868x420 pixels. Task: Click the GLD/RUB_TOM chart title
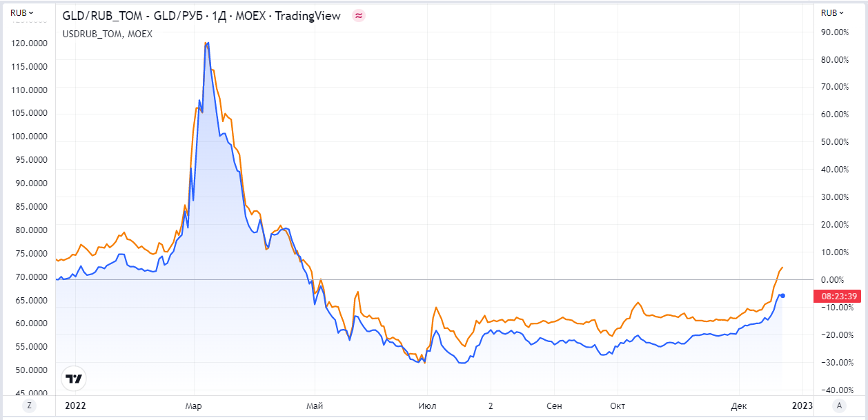[201, 16]
